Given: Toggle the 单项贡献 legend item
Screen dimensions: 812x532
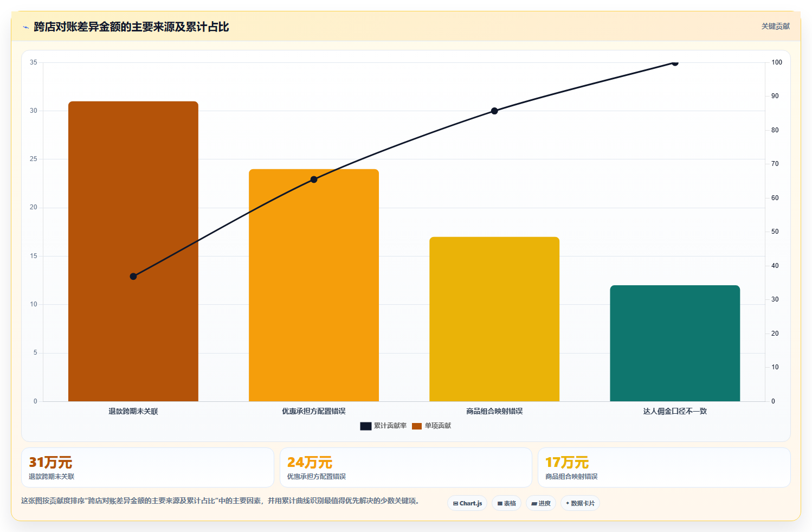Looking at the screenshot, I should click(x=431, y=426).
